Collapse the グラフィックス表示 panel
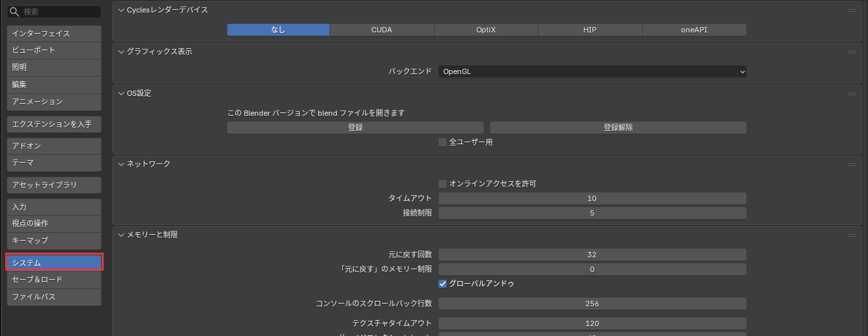Image resolution: width=868 pixels, height=336 pixels. click(x=121, y=52)
